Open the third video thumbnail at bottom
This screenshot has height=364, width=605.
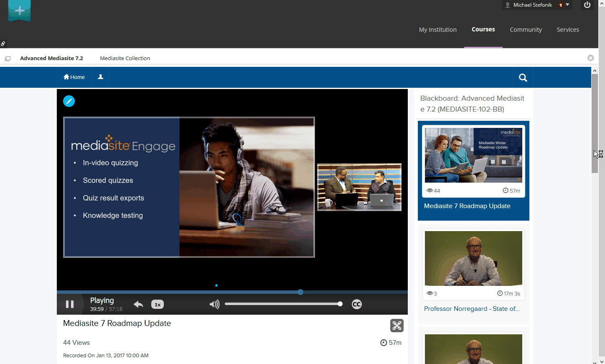point(473,349)
